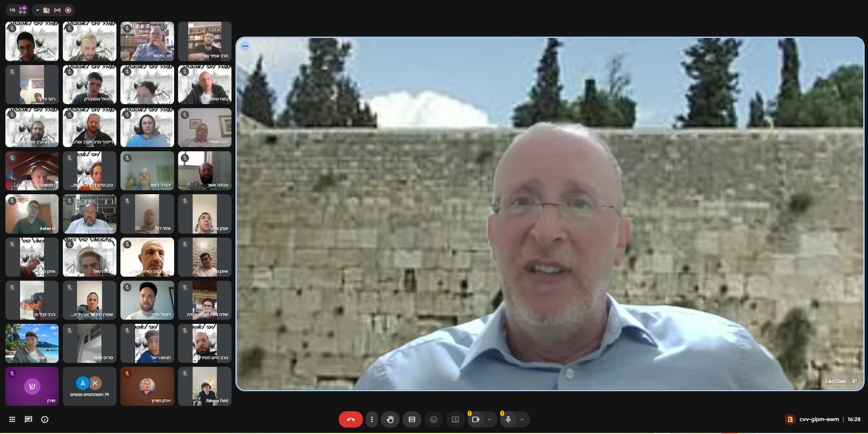The width and height of the screenshot is (868, 434).
Task: Open the three-dot more options menu
Action: (x=372, y=419)
